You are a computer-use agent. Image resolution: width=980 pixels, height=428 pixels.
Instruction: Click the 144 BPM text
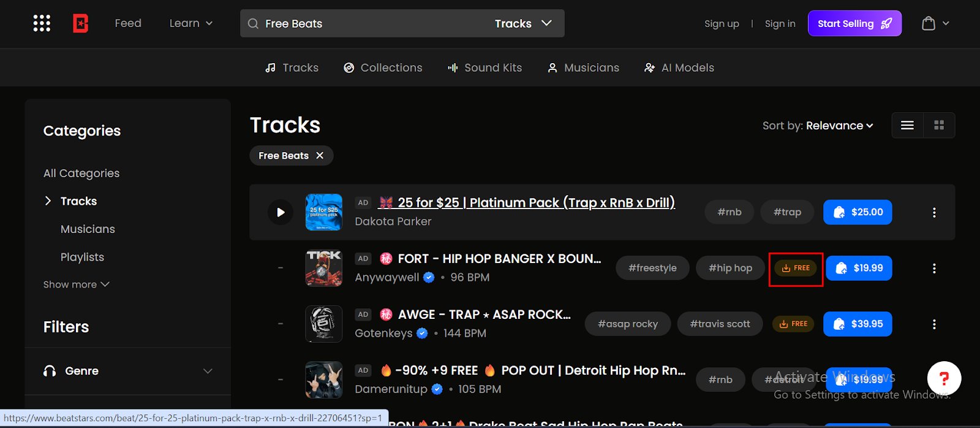(464, 333)
